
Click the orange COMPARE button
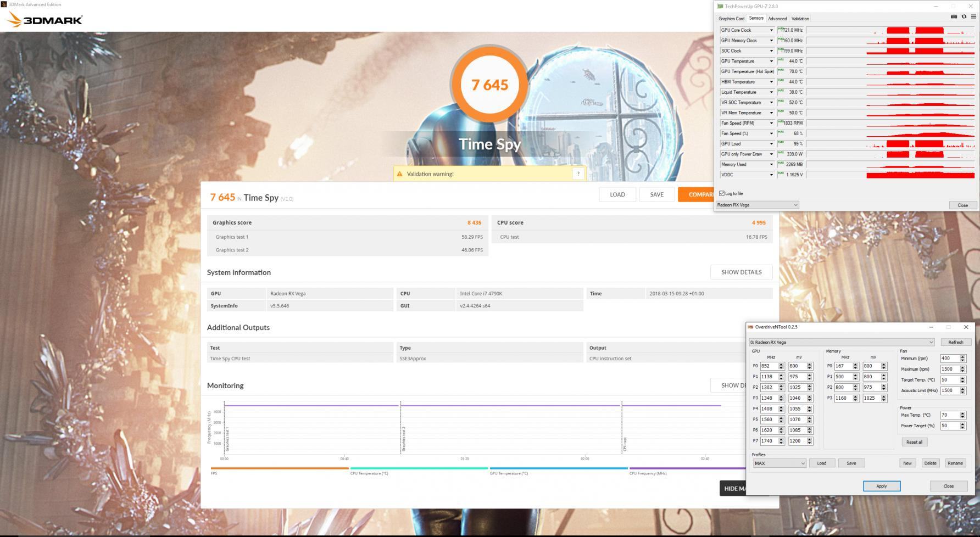pyautogui.click(x=696, y=194)
